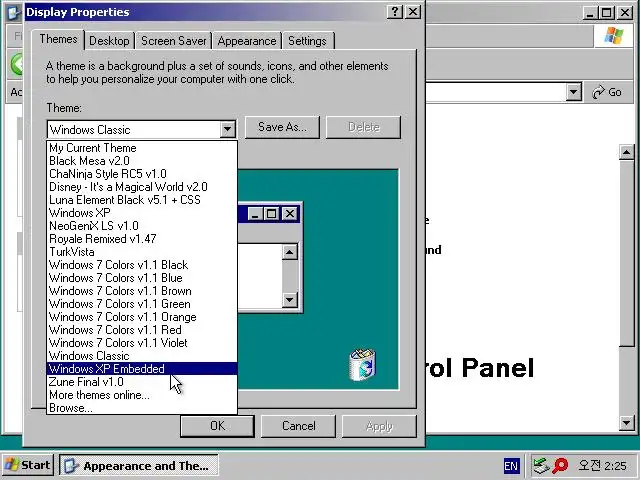The height and width of the screenshot is (480, 640).
Task: Click the EN language indicator in the taskbar
Action: (x=511, y=466)
